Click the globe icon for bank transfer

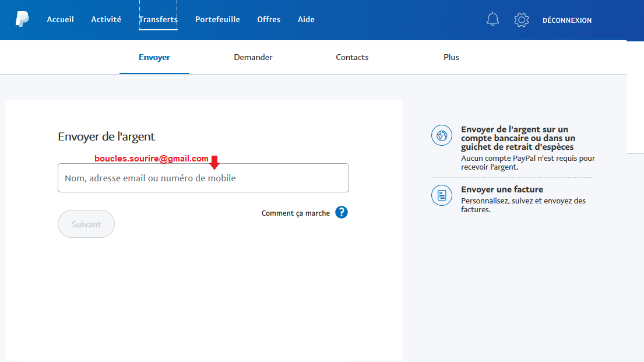[x=442, y=135]
